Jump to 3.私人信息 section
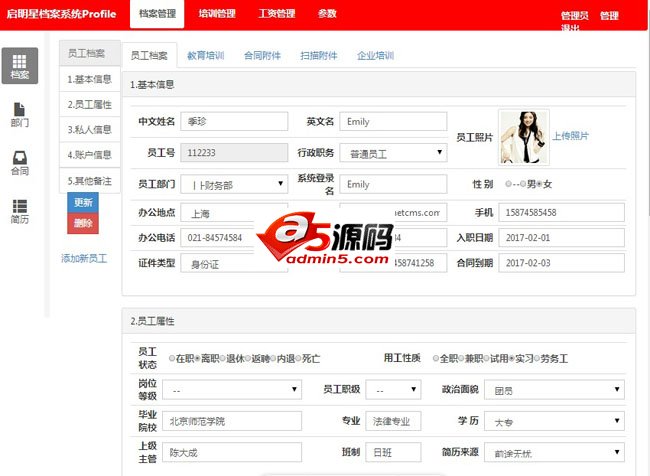650x476 pixels. coord(90,130)
